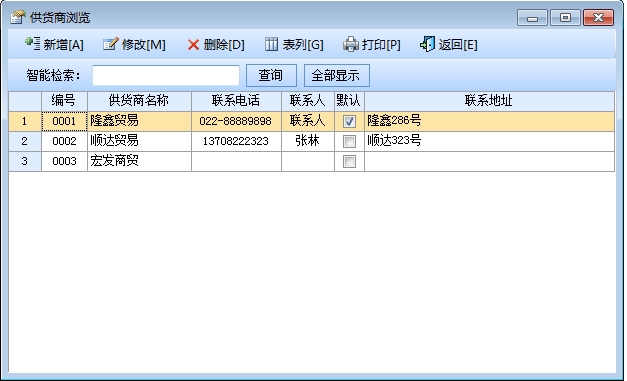
Task: Click the 全部显示 show-all button
Action: (337, 76)
